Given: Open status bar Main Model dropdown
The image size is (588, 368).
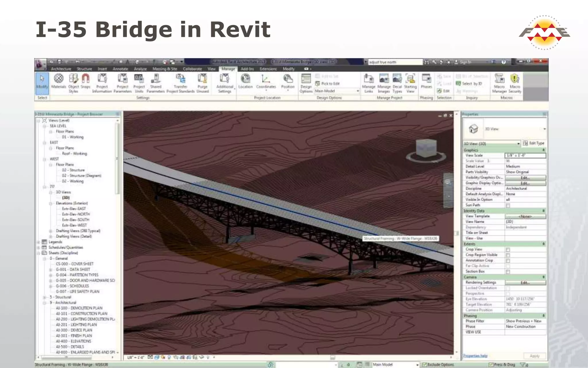Looking at the screenshot, I should (x=395, y=365).
